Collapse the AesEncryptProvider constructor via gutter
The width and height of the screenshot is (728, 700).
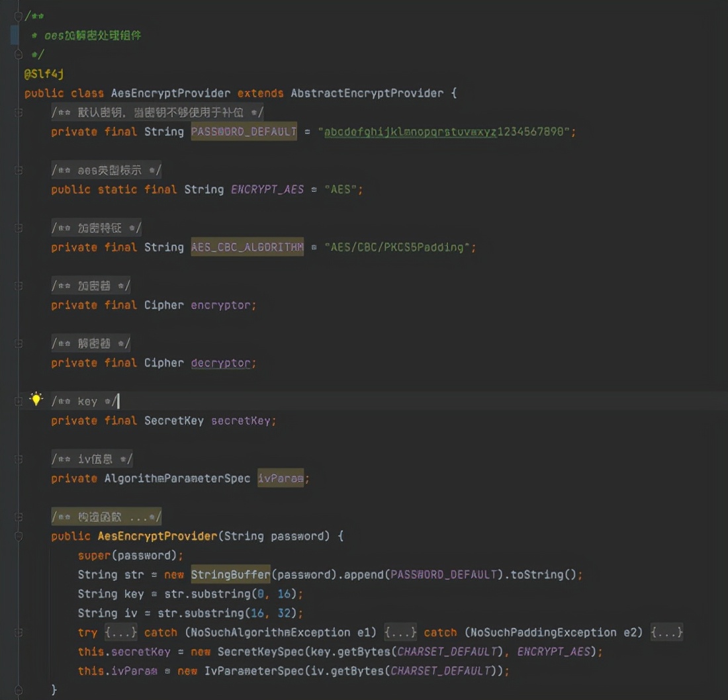(x=19, y=536)
